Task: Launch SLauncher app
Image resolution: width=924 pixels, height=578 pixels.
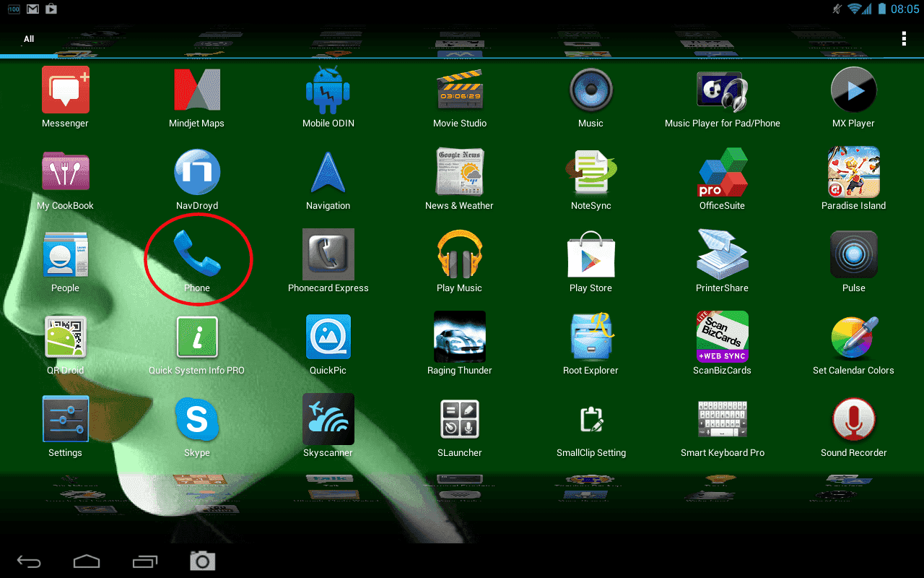Action: (x=460, y=419)
